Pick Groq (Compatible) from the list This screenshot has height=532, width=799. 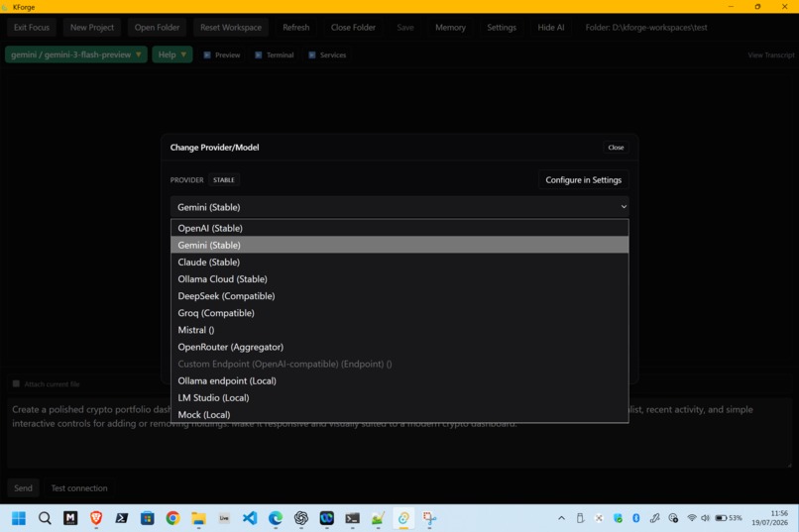pyautogui.click(x=399, y=313)
